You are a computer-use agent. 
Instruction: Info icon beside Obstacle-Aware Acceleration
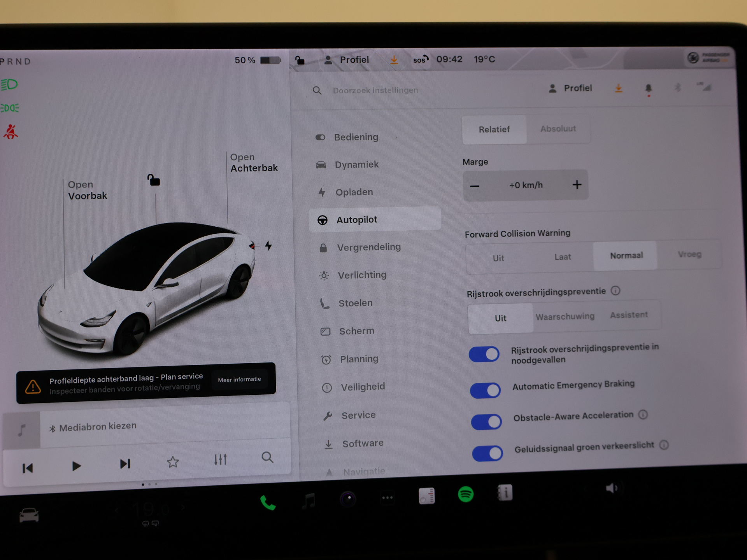(x=643, y=415)
